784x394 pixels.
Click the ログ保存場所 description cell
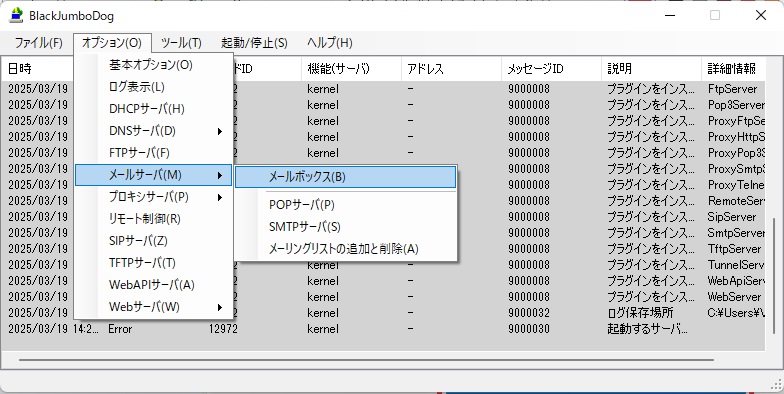640,313
